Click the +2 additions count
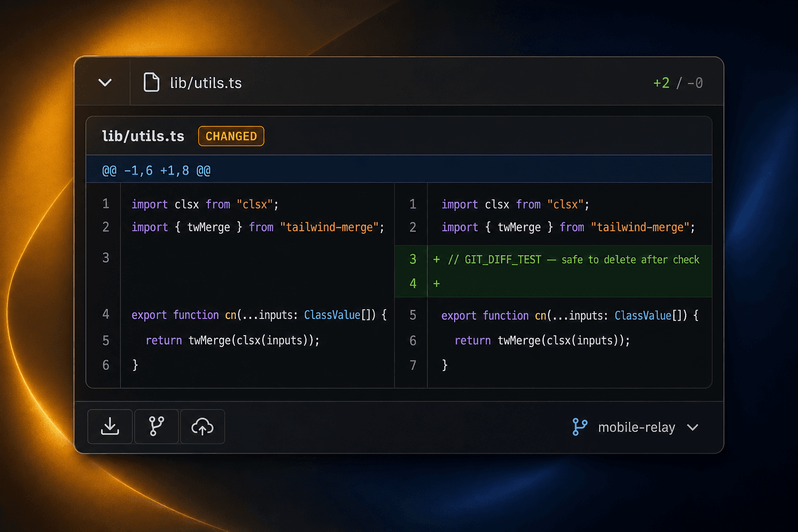The height and width of the screenshot is (532, 798). click(661, 83)
